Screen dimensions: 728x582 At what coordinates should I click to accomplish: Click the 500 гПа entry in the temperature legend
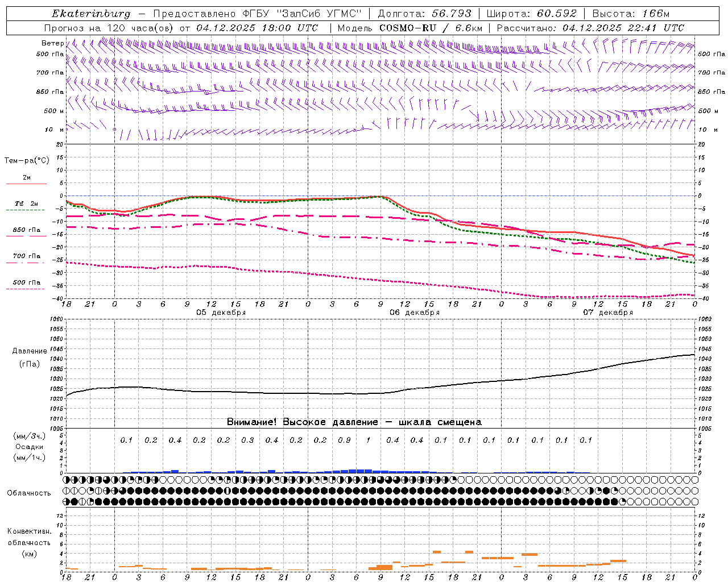(27, 282)
